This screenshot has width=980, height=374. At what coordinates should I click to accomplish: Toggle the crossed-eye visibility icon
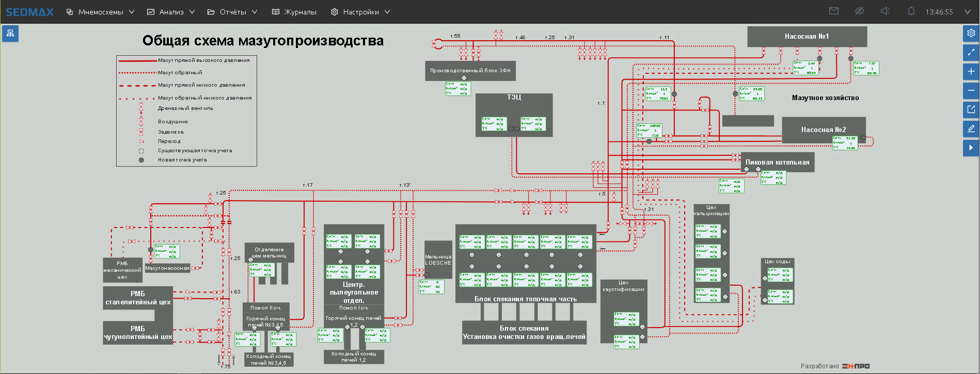tap(859, 11)
